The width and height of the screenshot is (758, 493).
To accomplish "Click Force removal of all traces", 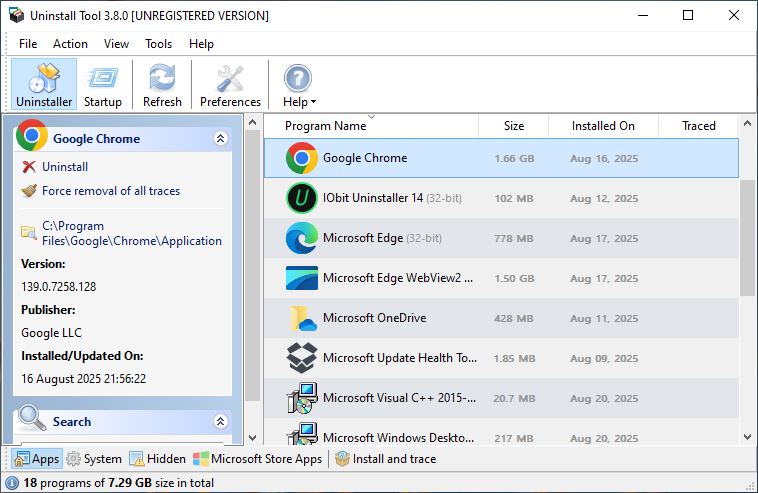I will coord(111,191).
